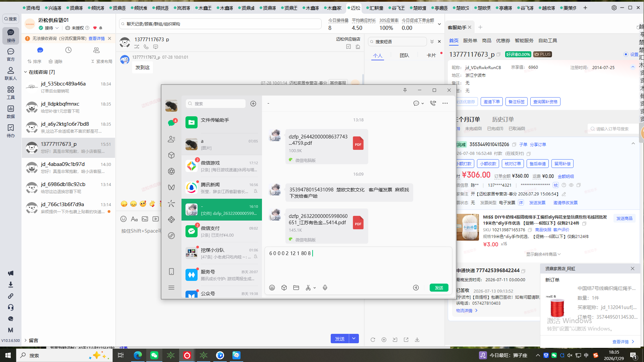Start a WeChat voice call

(x=433, y=103)
